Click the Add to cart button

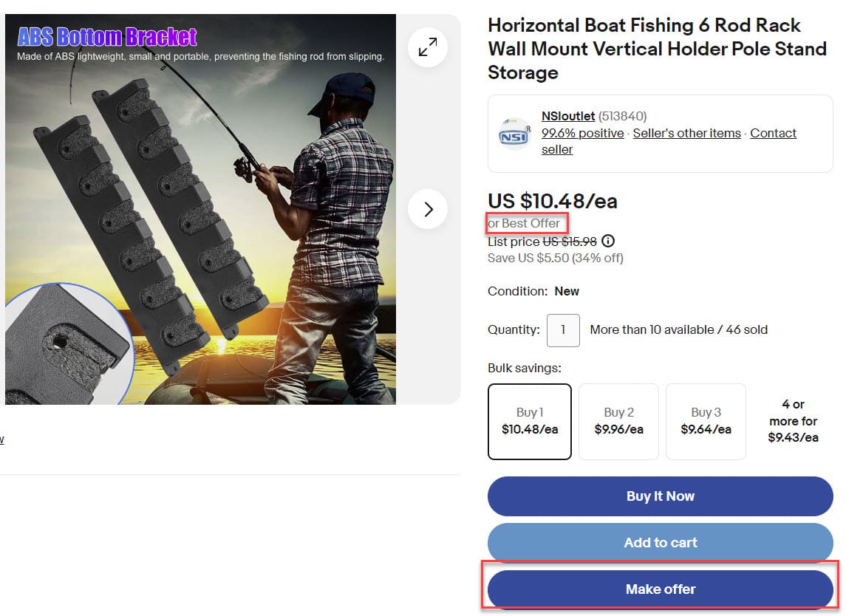point(660,542)
